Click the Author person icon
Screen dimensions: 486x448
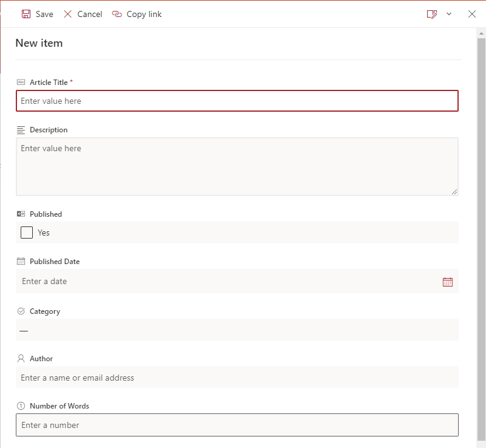(x=21, y=359)
